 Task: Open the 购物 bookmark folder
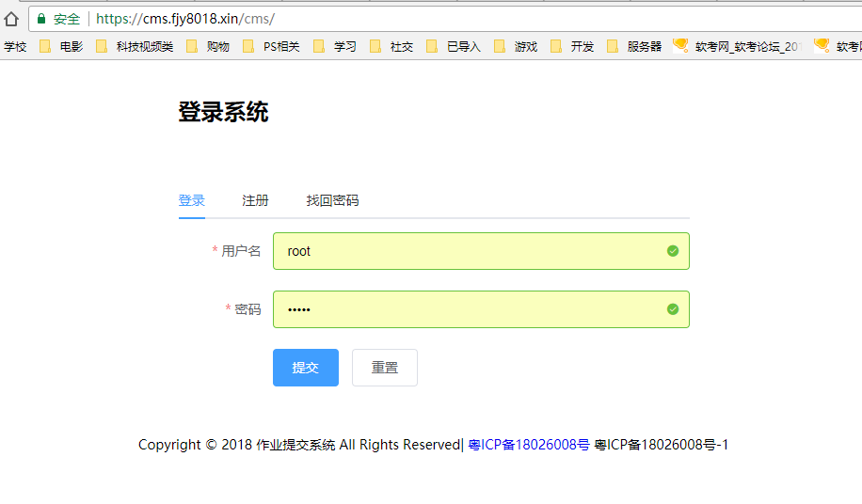click(208, 46)
